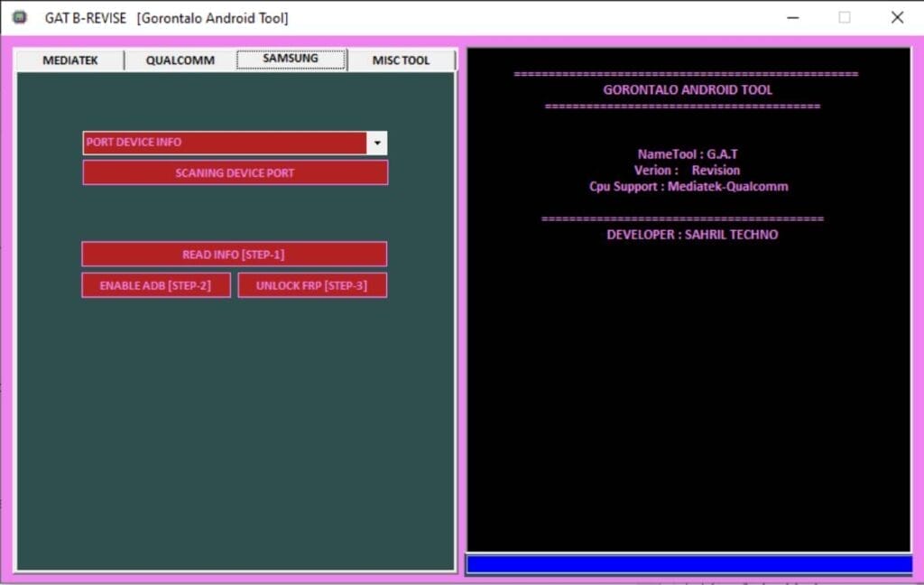
Task: Start UNLOCK FRP [STEP-3]
Action: pos(312,284)
